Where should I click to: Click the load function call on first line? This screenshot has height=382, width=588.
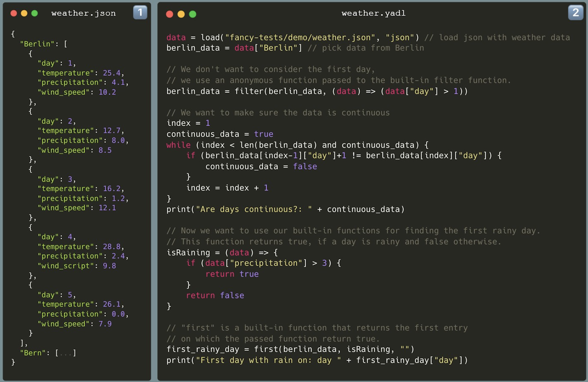[210, 37]
